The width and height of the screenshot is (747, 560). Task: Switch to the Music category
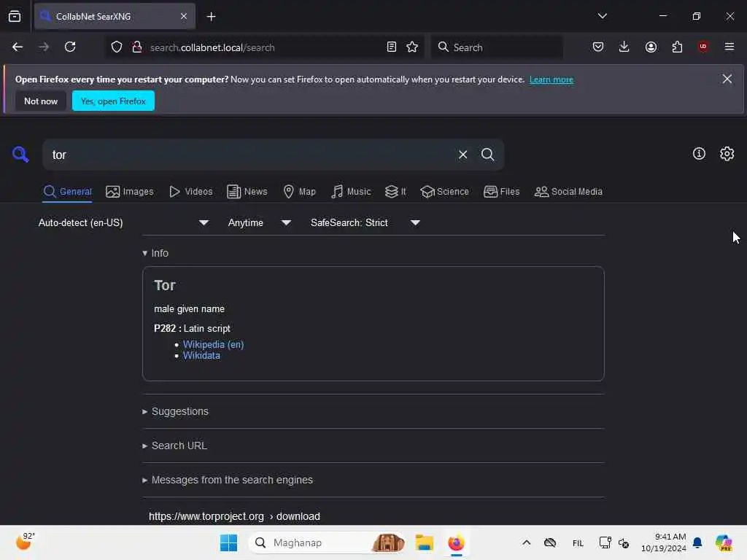351,192
